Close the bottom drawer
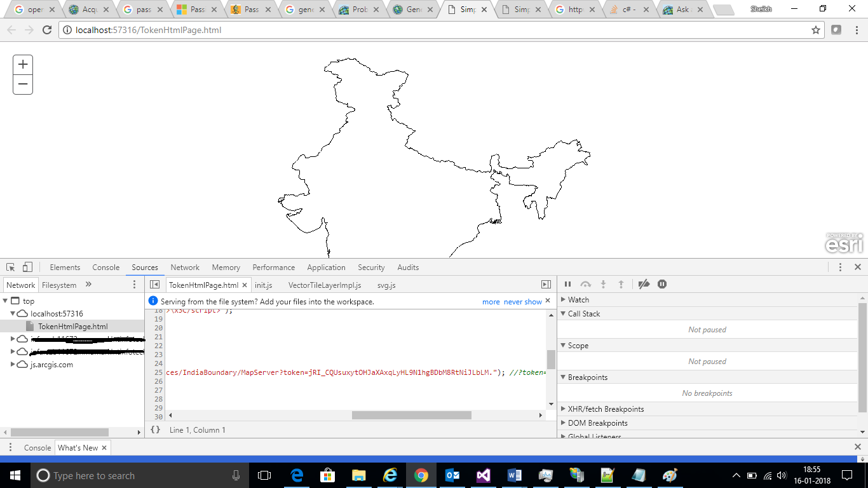 [x=857, y=447]
